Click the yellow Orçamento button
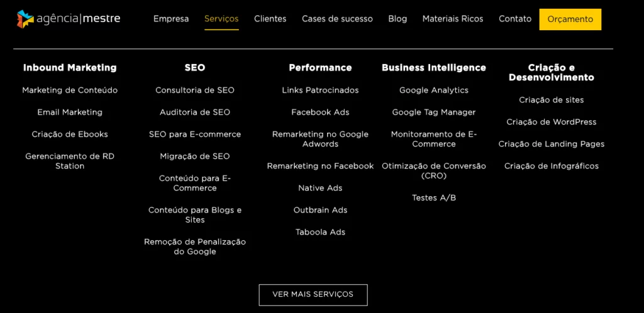The width and height of the screenshot is (644, 313). point(570,19)
